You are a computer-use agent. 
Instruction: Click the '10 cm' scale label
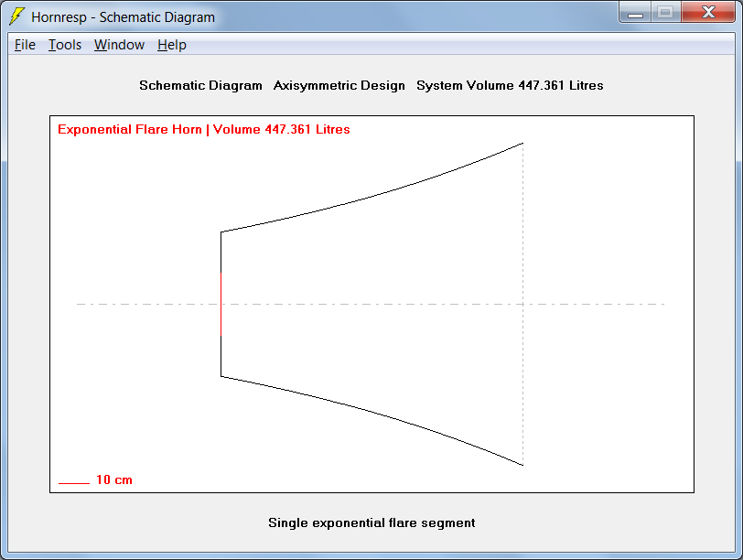coord(114,479)
